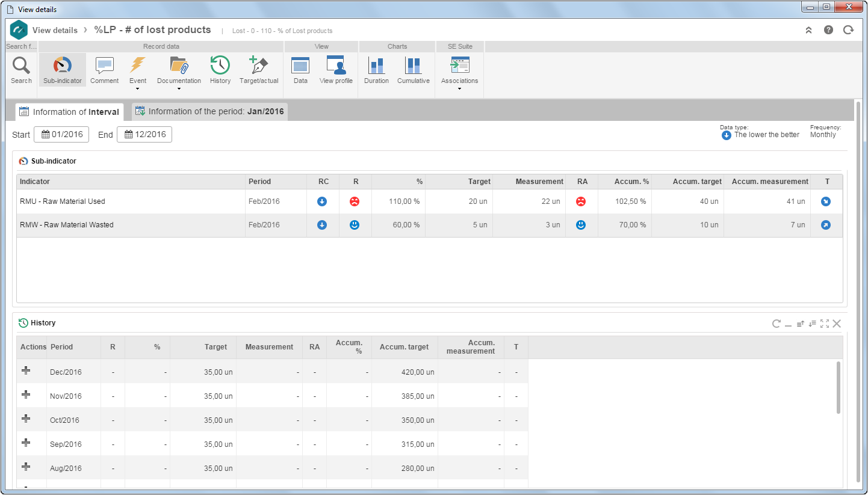The width and height of the screenshot is (868, 495).
Task: Expand the Oct/2016 history row
Action: click(25, 419)
